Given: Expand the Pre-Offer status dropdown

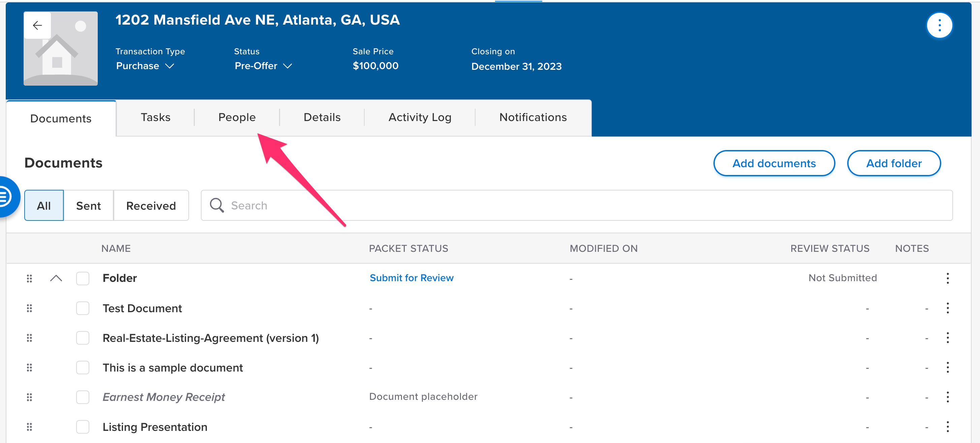Looking at the screenshot, I should tap(263, 66).
